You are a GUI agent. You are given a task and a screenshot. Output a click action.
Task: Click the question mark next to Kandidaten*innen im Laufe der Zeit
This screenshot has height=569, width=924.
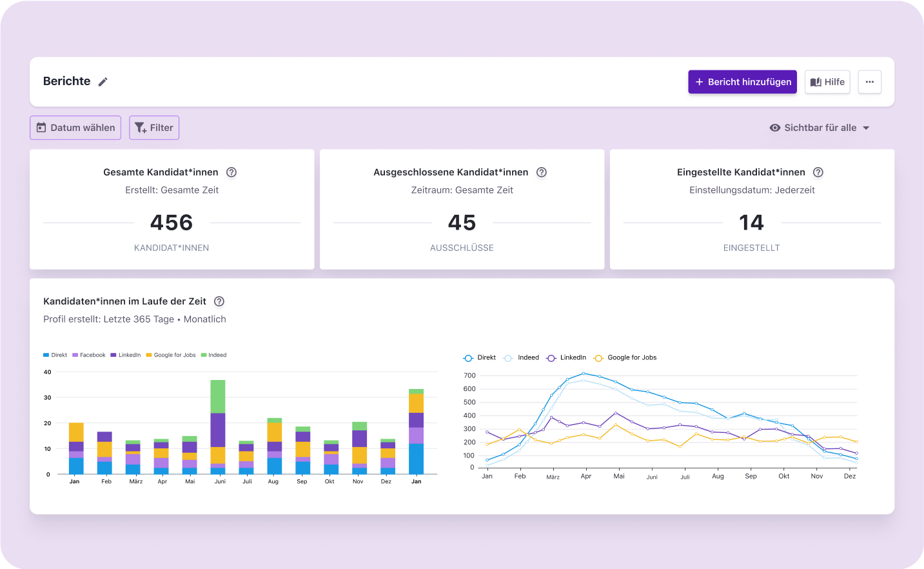[219, 301]
